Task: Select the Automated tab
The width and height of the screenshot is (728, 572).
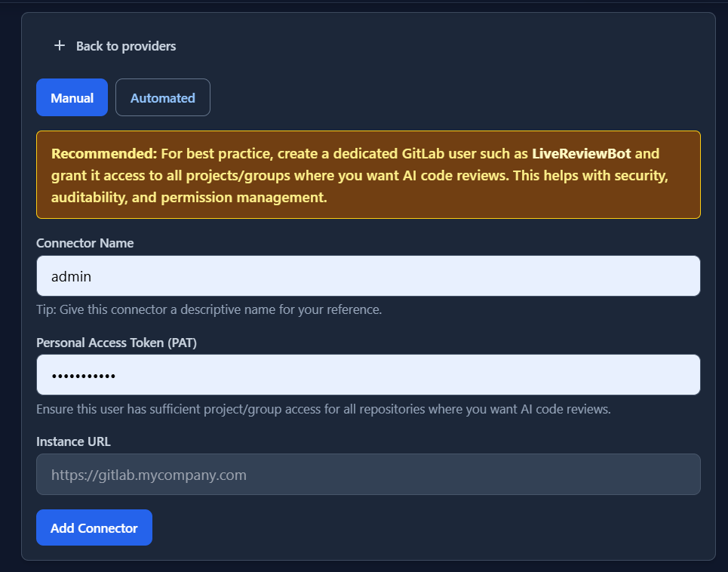Action: click(x=162, y=98)
